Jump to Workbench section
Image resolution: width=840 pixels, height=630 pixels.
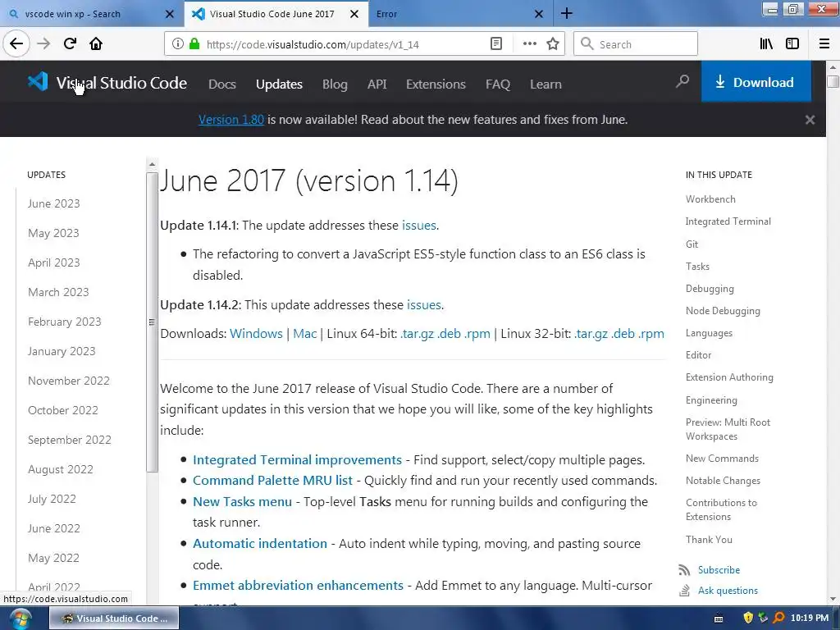[x=710, y=199]
